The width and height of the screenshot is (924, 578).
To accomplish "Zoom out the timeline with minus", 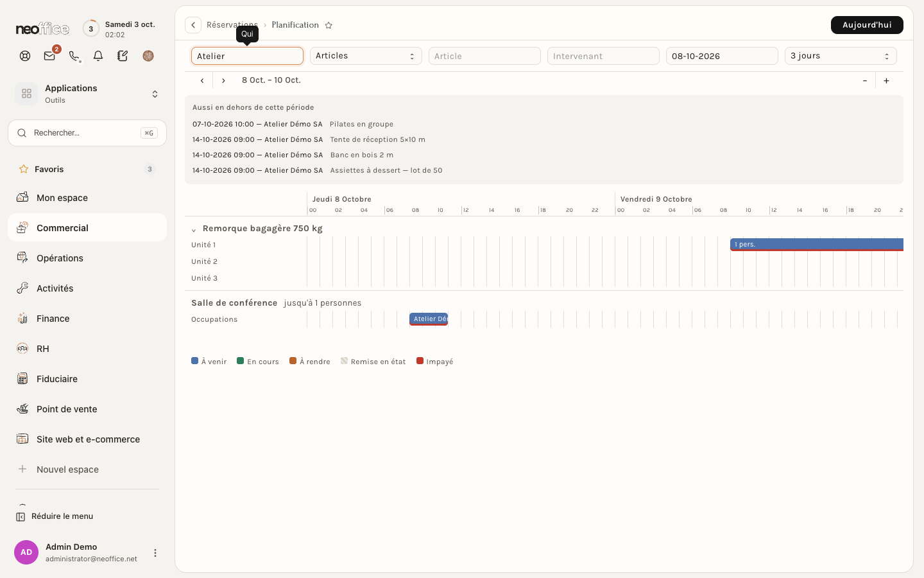I will [x=865, y=80].
